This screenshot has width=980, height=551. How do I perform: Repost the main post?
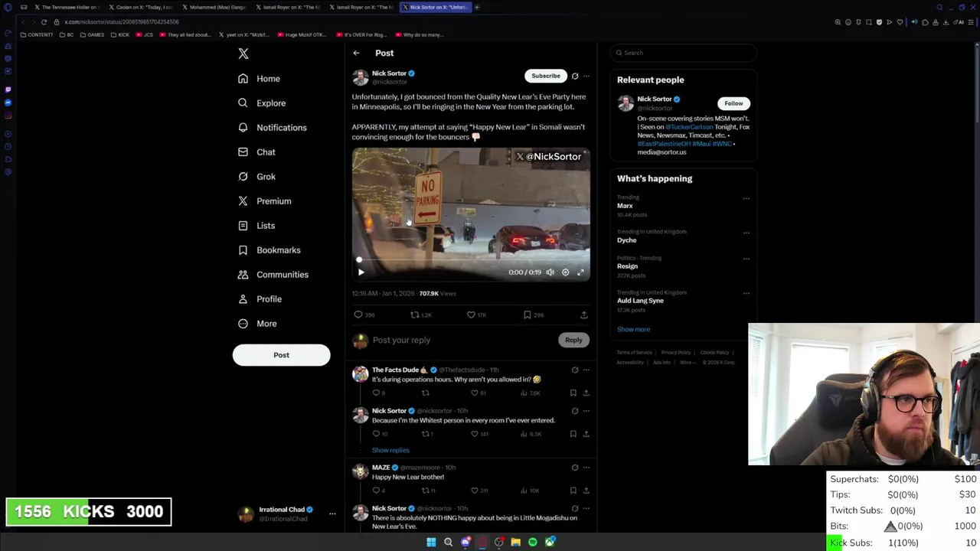click(414, 315)
